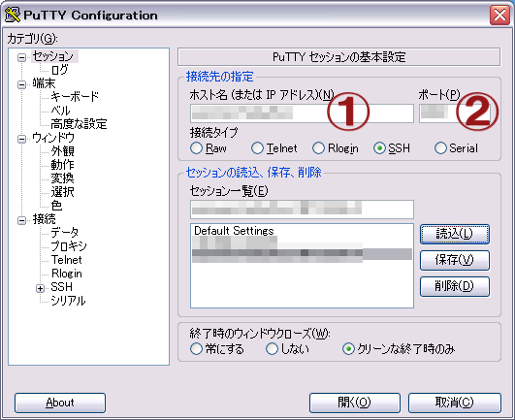The height and width of the screenshot is (420, 515).
Task: Collapse the 端末 tree node
Action: click(21, 84)
